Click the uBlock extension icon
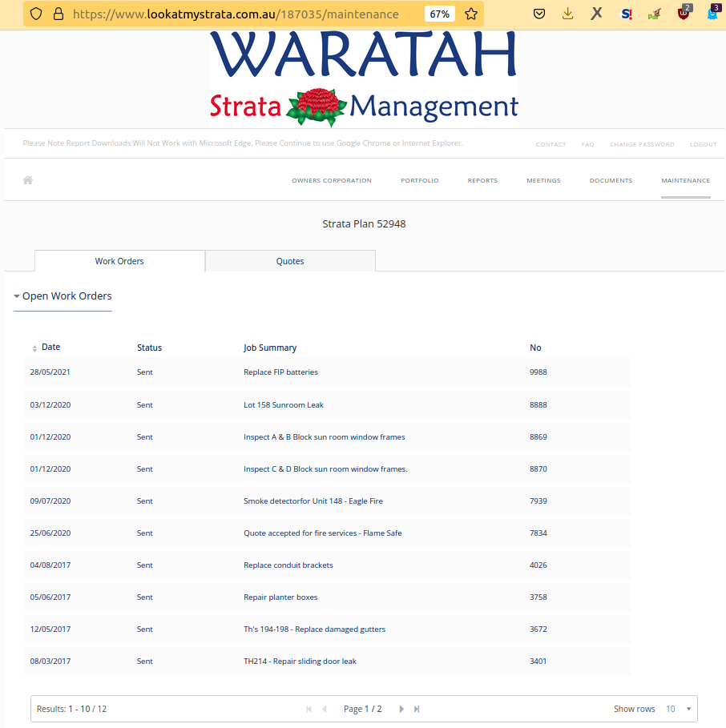Image resolution: width=726 pixels, height=728 pixels. pyautogui.click(x=683, y=14)
